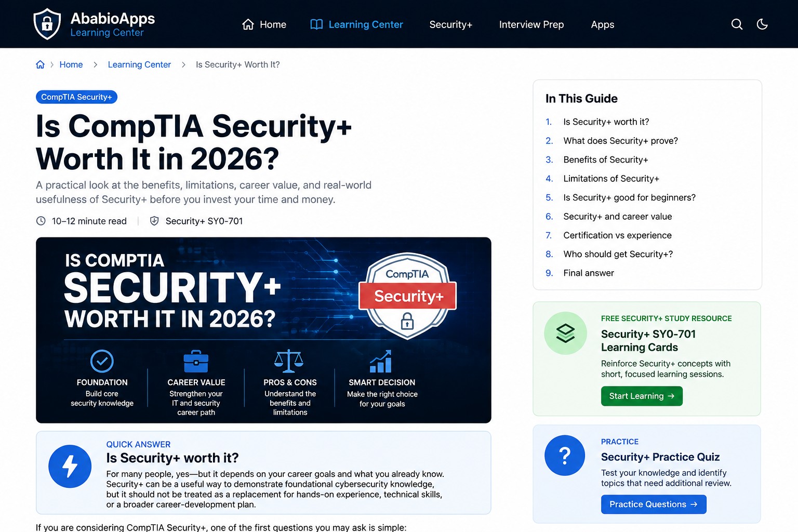Open the Interview Prep navigation item
Image resolution: width=798 pixels, height=532 pixels.
[531, 24]
